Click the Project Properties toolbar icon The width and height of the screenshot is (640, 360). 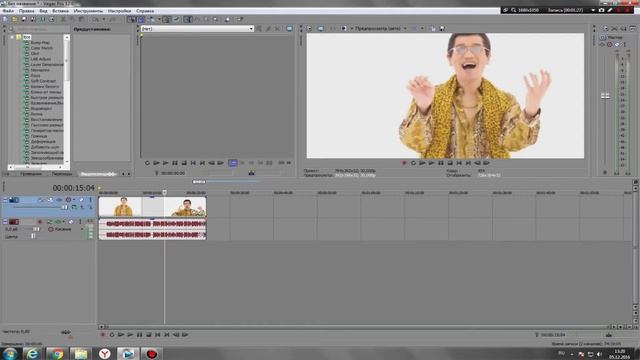tap(51, 19)
